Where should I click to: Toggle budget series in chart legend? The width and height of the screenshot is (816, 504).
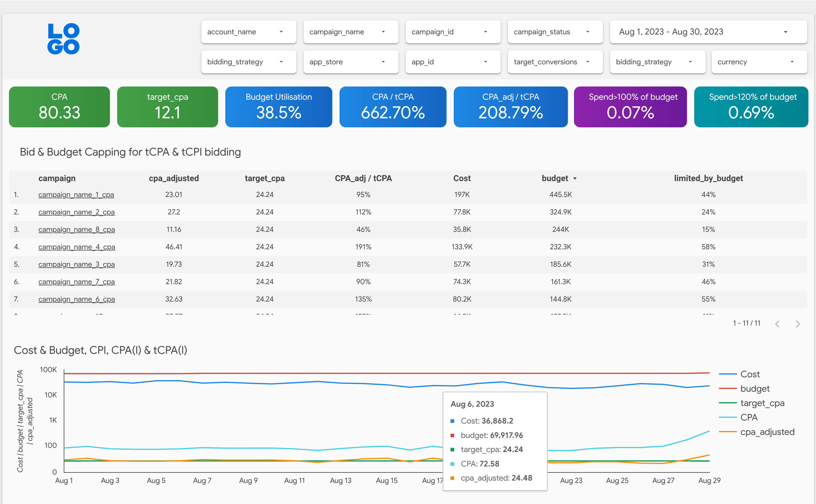pos(755,389)
